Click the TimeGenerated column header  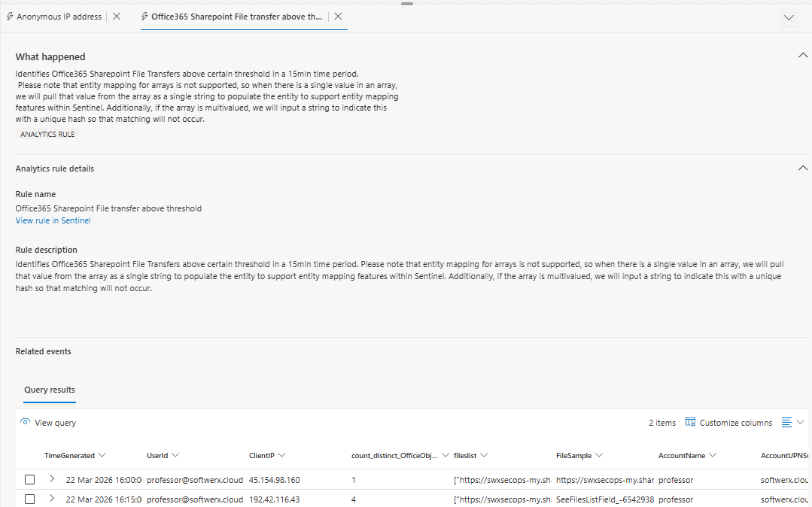point(69,456)
